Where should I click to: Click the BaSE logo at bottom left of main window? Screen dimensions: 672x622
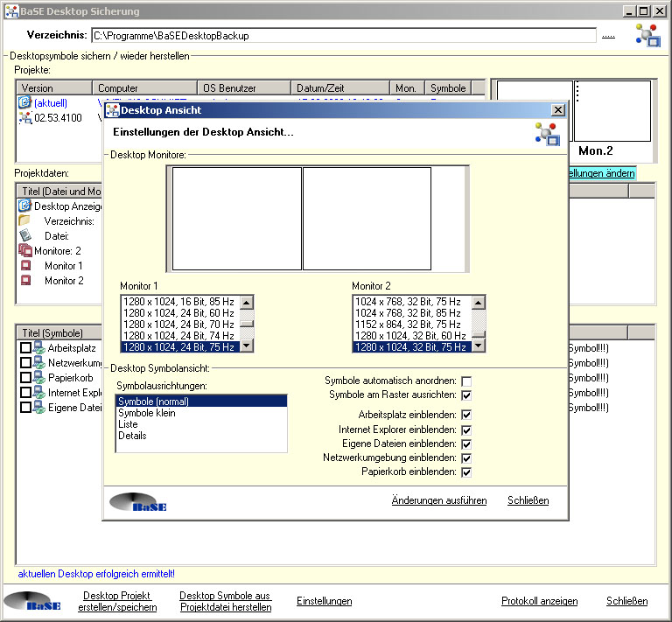click(x=32, y=603)
